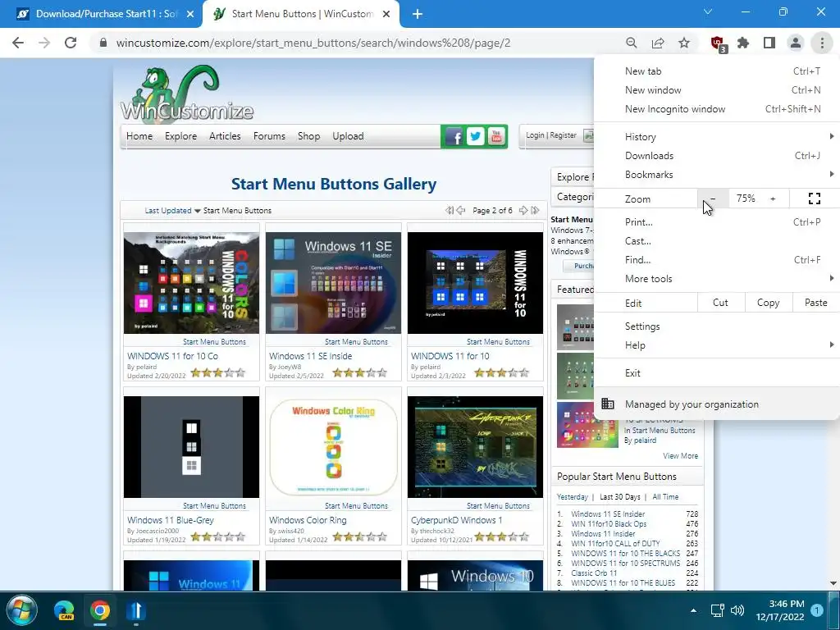
Task: Go to first page gallery arrow
Action: (449, 211)
